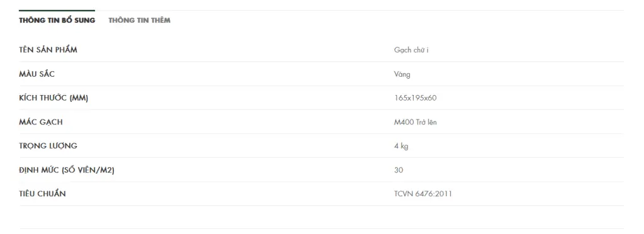Select the weight value 4 kg
This screenshot has width=644, height=234.
(401, 146)
